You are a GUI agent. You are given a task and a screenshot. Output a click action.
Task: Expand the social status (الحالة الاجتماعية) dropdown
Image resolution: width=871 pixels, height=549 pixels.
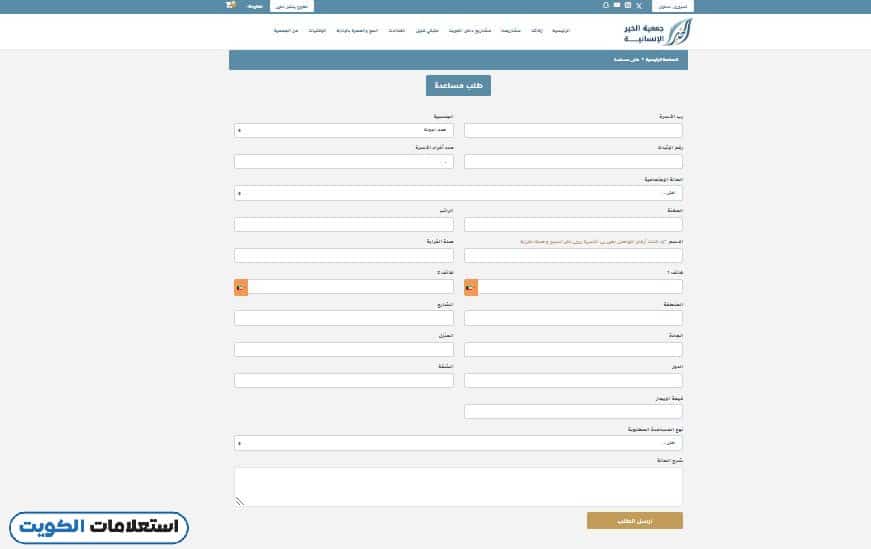click(459, 193)
